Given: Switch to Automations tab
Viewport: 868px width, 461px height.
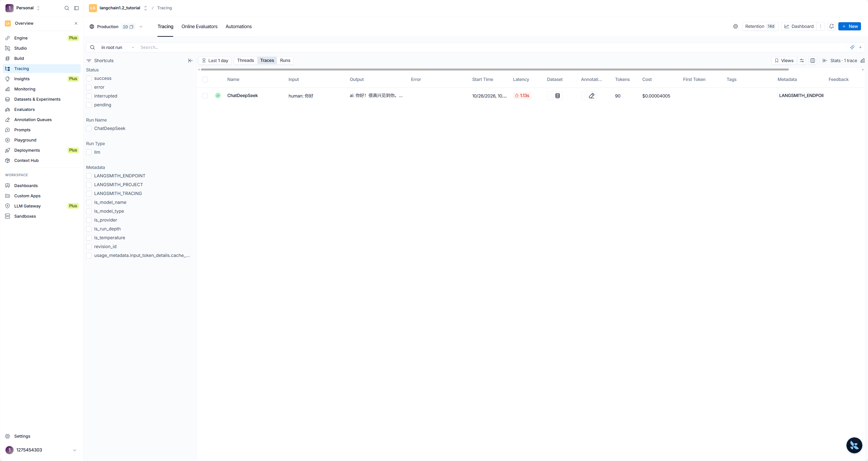Looking at the screenshot, I should (239, 27).
